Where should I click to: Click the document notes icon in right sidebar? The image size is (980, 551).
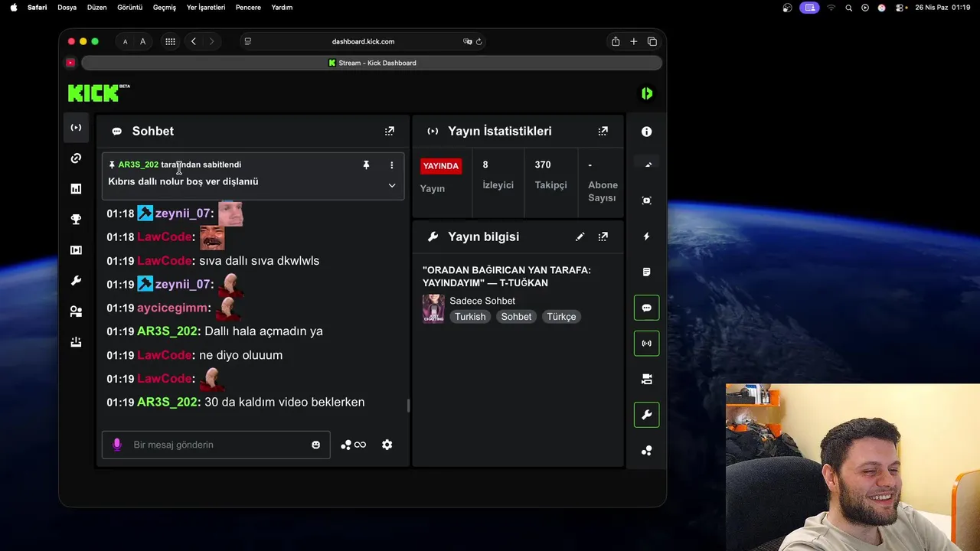click(646, 272)
